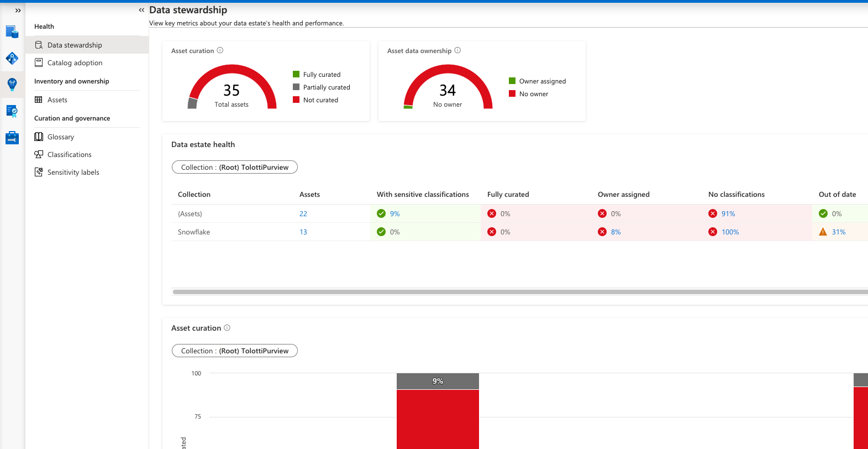
Task: Click the red X icon beside 91%
Action: pos(713,213)
